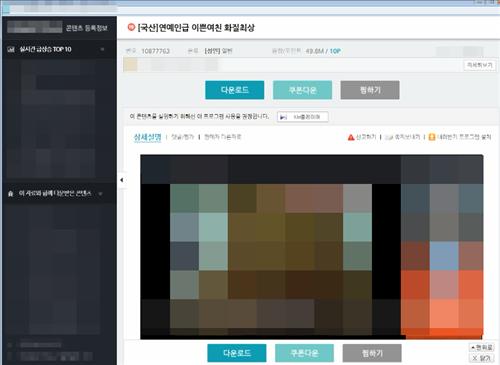Click the orange download program install icon
Image resolution: width=500 pixels, height=365 pixels.
point(432,137)
